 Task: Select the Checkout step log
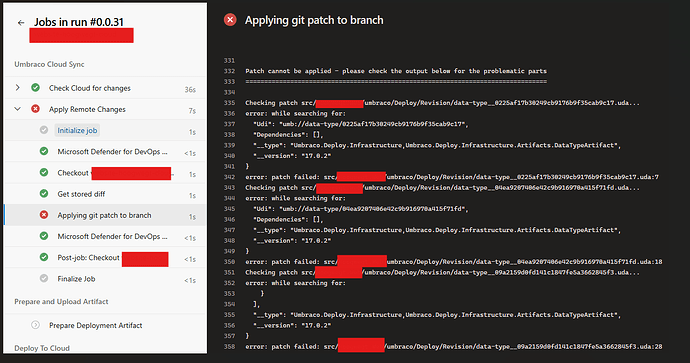(105, 173)
